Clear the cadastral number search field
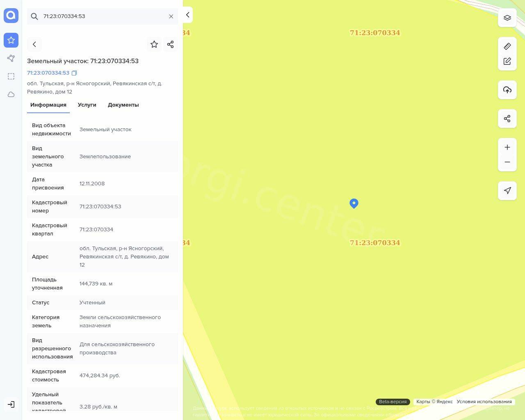This screenshot has width=525, height=420. (x=171, y=16)
